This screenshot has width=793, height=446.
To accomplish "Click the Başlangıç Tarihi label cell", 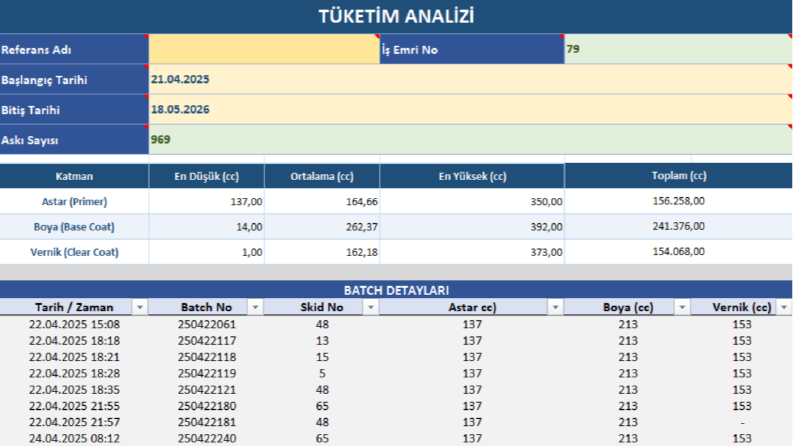I will pos(74,79).
